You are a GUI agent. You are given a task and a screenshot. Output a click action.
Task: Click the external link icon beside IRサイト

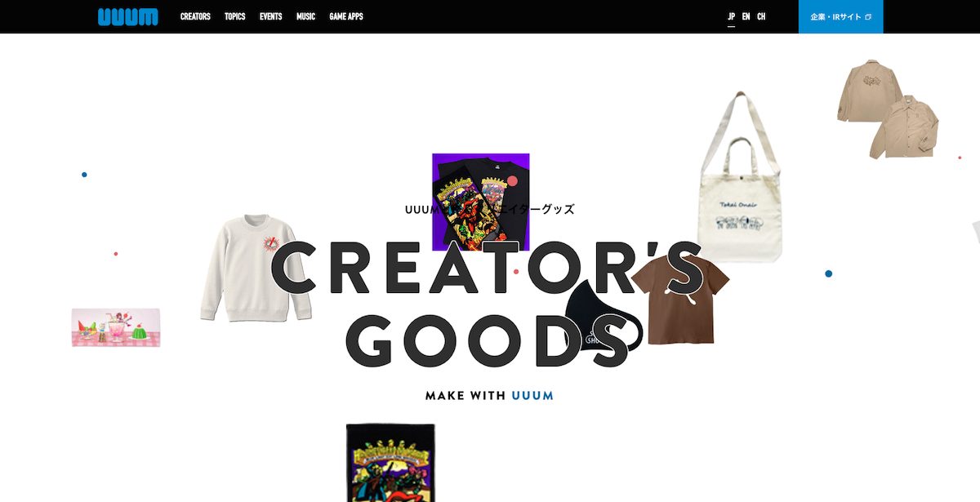point(868,17)
